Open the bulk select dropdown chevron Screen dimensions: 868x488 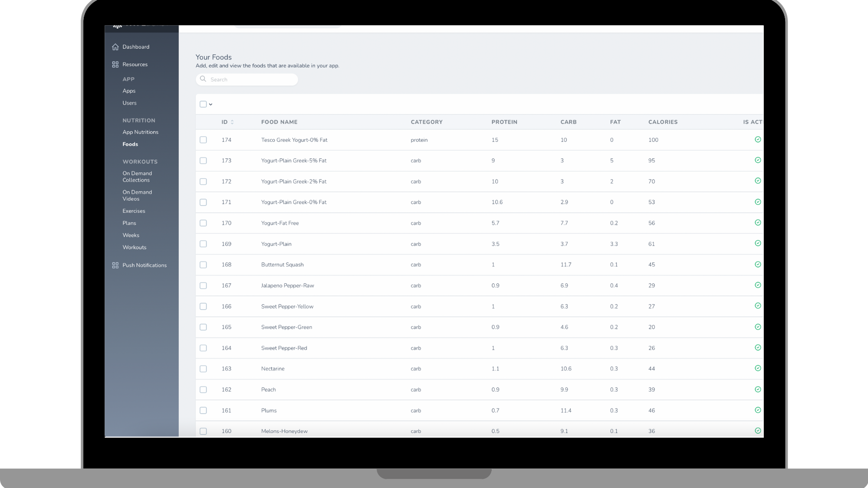(210, 105)
